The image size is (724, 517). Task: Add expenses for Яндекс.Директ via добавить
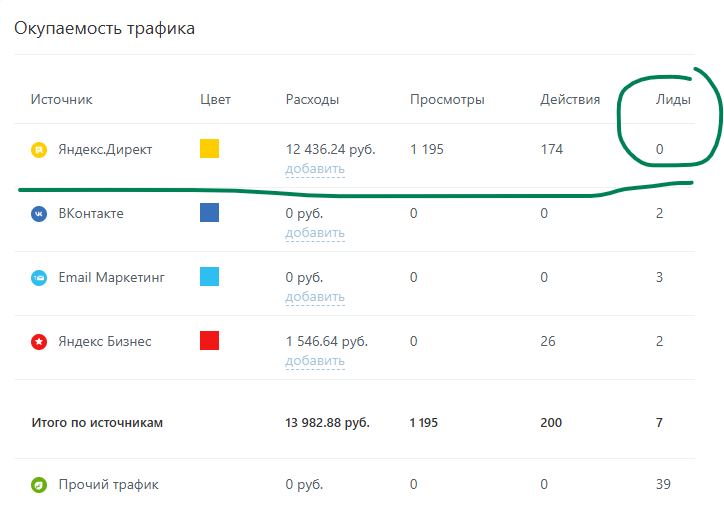pyautogui.click(x=315, y=169)
